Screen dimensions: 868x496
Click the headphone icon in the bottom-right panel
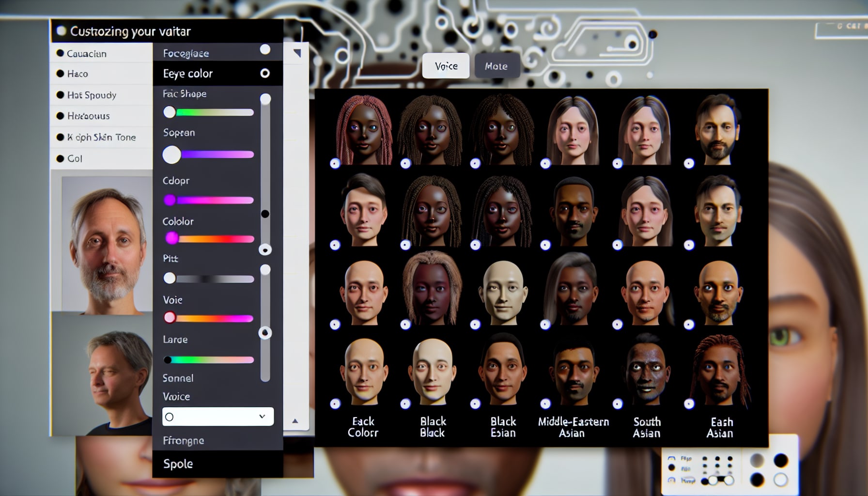[x=671, y=480]
